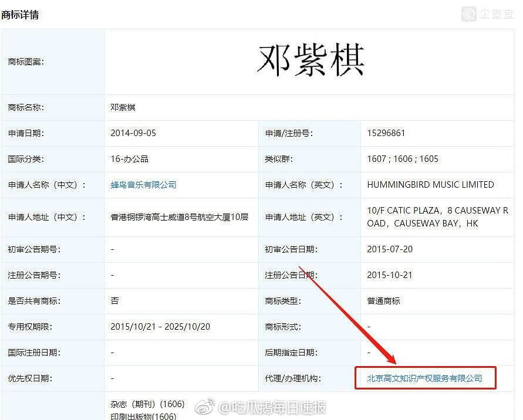
Task: Click the exclusive period 2015/10/21 - 2025/10/20
Action: point(160,327)
